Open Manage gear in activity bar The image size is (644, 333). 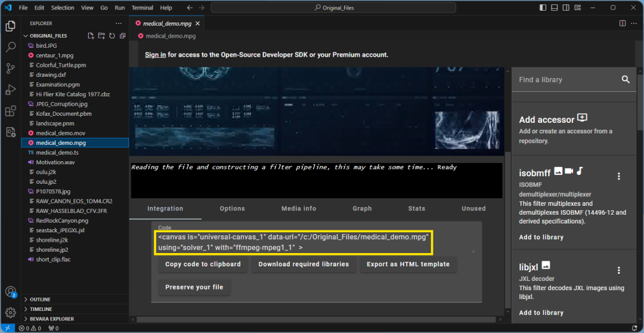(11, 312)
